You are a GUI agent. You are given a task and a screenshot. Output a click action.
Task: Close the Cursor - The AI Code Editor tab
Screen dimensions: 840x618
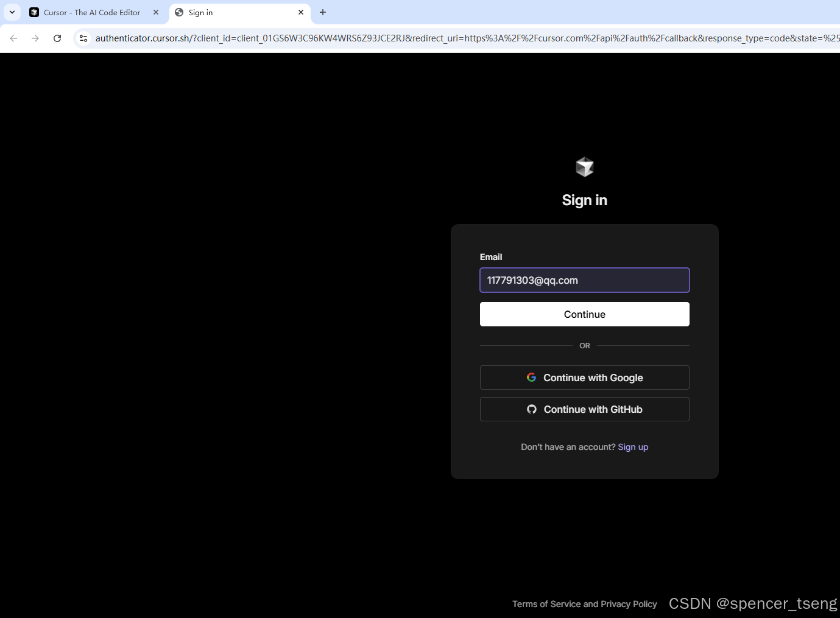point(156,12)
